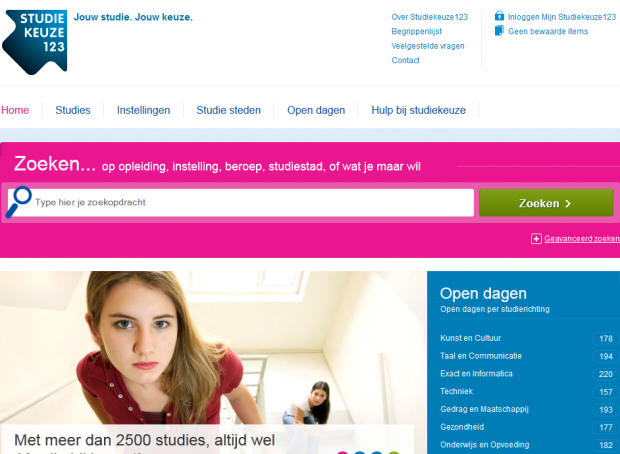Click the 220 count badge for Exact en Informatica
Image resolution: width=620 pixels, height=454 pixels.
click(x=605, y=374)
